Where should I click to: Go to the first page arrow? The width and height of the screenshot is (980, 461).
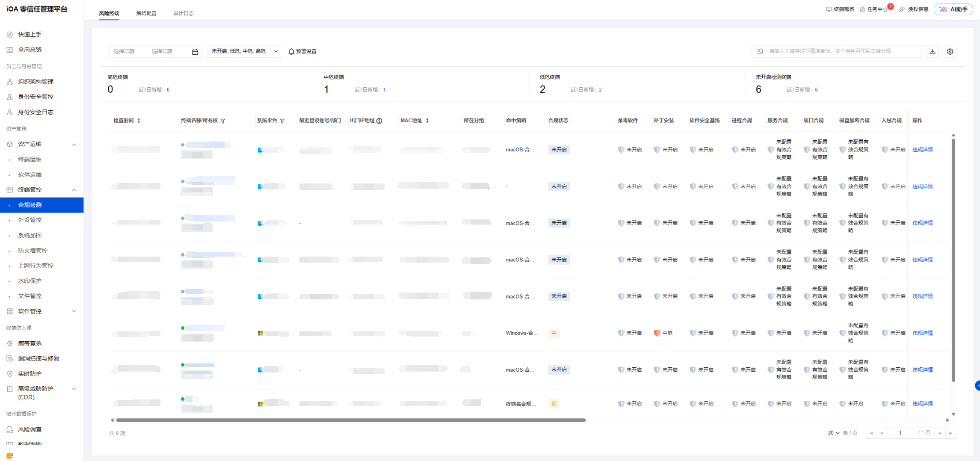click(x=871, y=433)
